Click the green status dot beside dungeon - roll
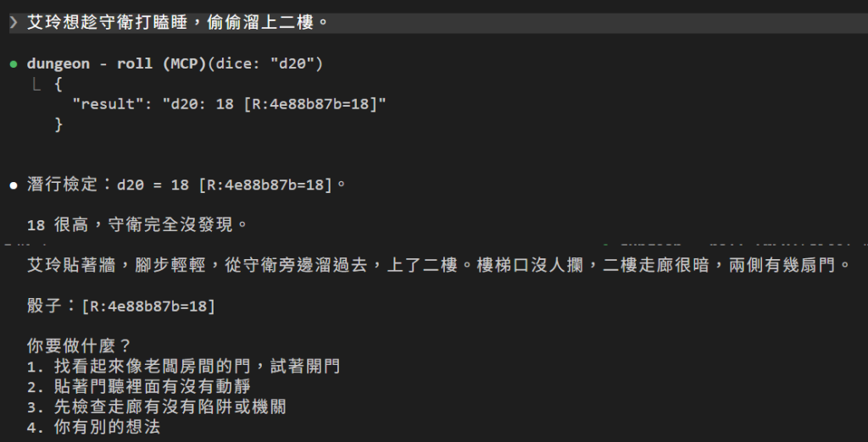 pos(14,64)
